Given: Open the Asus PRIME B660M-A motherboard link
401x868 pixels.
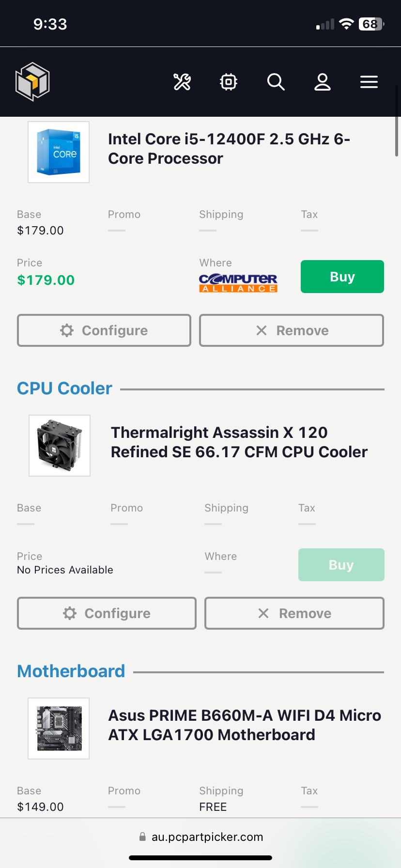Looking at the screenshot, I should click(245, 725).
